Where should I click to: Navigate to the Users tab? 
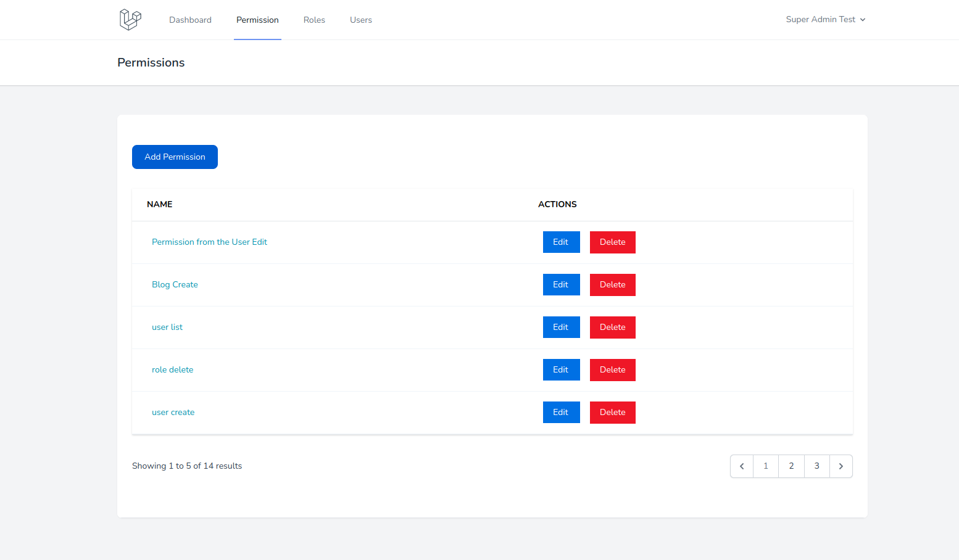coord(360,20)
